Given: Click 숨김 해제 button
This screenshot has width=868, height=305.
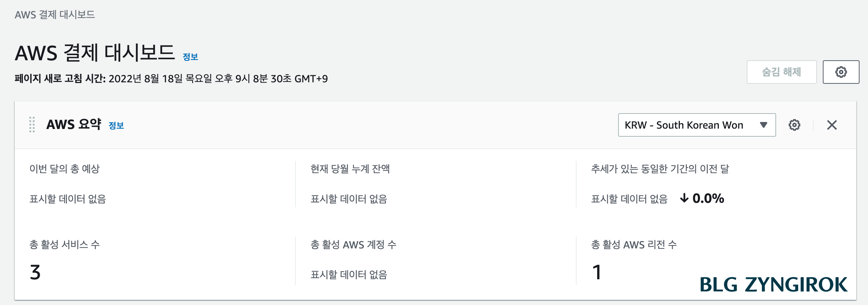Looking at the screenshot, I should [781, 72].
